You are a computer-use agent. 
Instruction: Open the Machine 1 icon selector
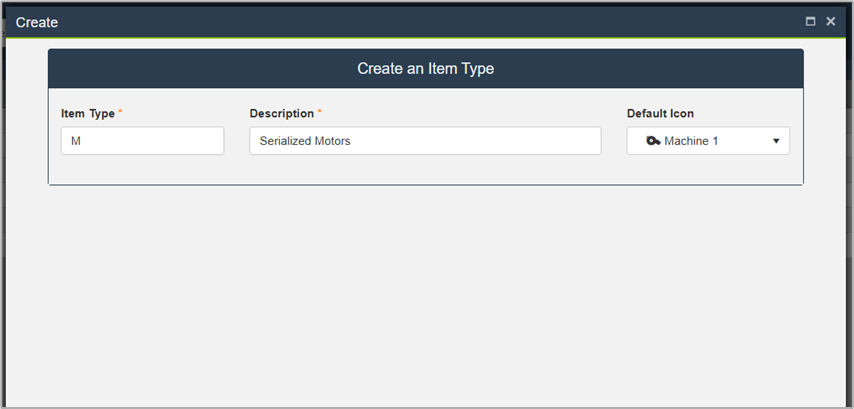pos(708,141)
